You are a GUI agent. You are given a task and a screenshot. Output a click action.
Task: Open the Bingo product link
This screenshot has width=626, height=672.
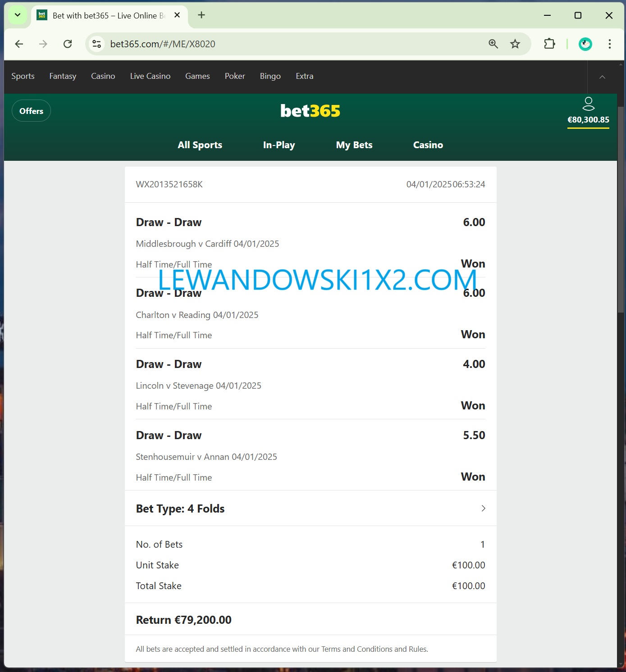270,76
